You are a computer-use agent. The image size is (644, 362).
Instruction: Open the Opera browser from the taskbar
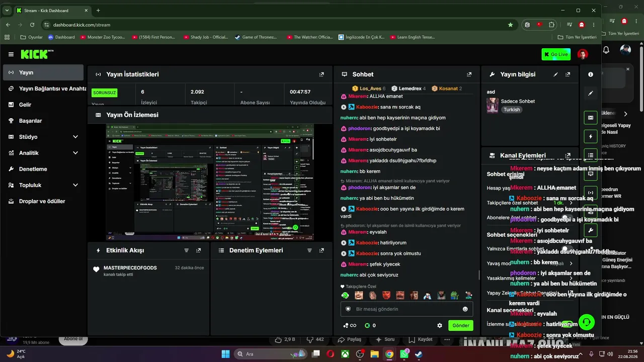click(x=330, y=354)
